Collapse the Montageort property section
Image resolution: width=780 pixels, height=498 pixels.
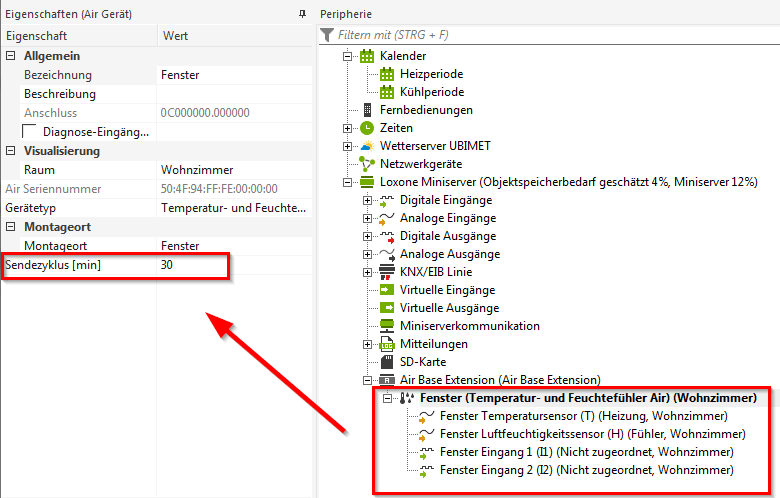pos(11,227)
